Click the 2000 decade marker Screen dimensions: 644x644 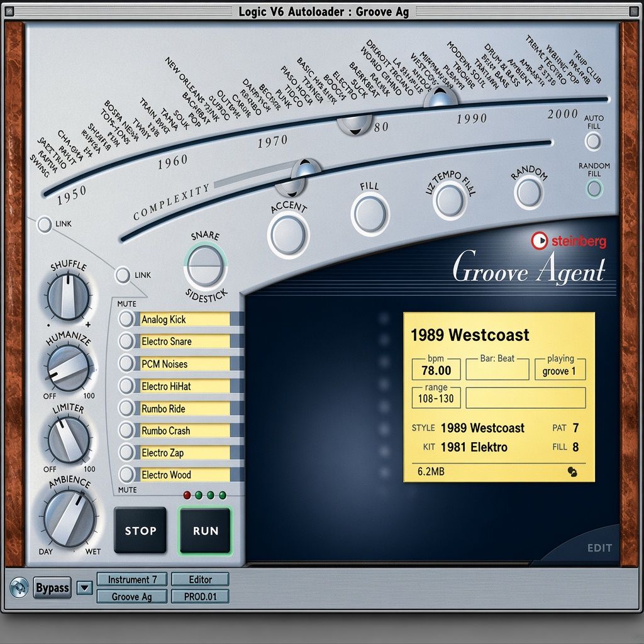point(563,114)
